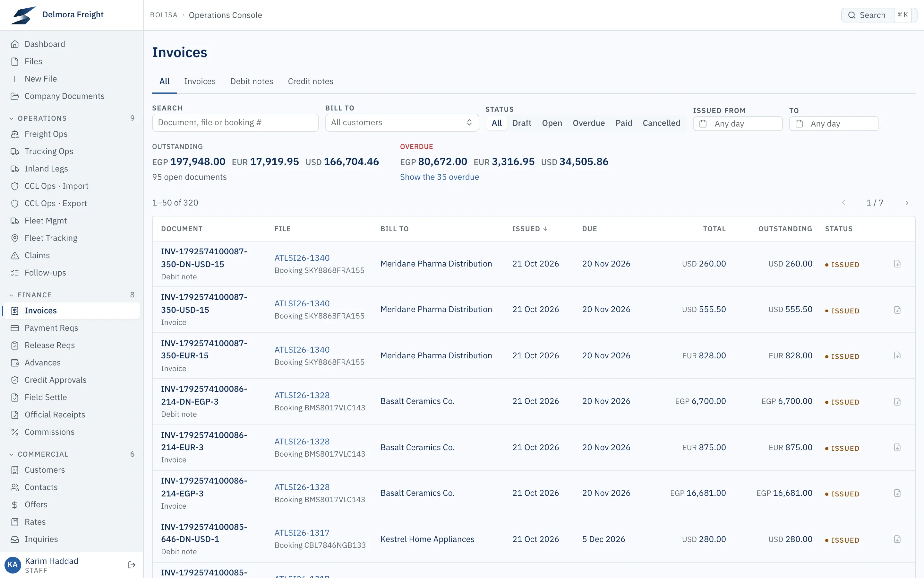Open Credit Approvals shield item

(72, 380)
